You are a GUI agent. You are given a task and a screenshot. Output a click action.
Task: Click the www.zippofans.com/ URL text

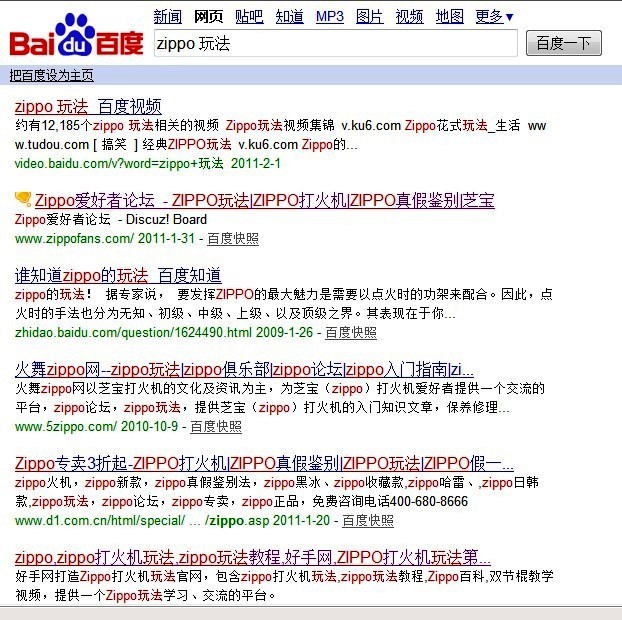[x=75, y=238]
